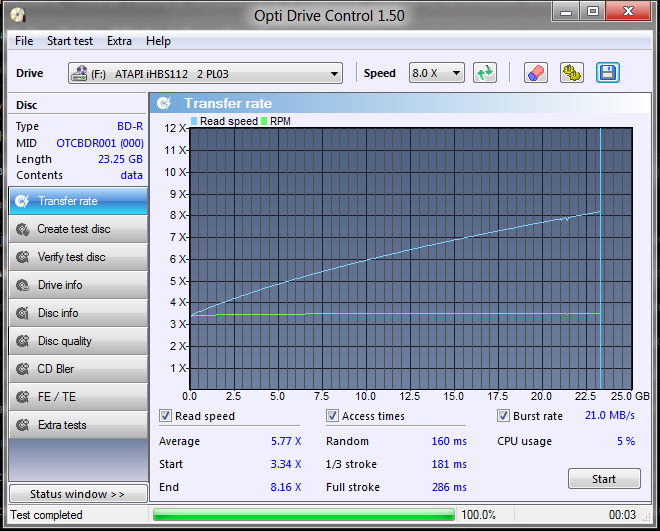The height and width of the screenshot is (531, 660).
Task: Close the Opti Drive Control window
Action: 628,12
